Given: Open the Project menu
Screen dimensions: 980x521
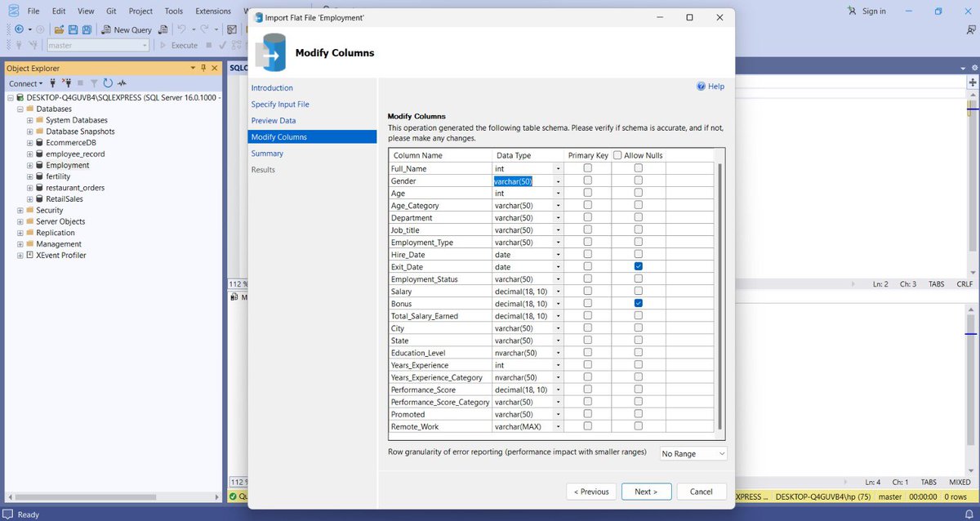Looking at the screenshot, I should pos(140,11).
